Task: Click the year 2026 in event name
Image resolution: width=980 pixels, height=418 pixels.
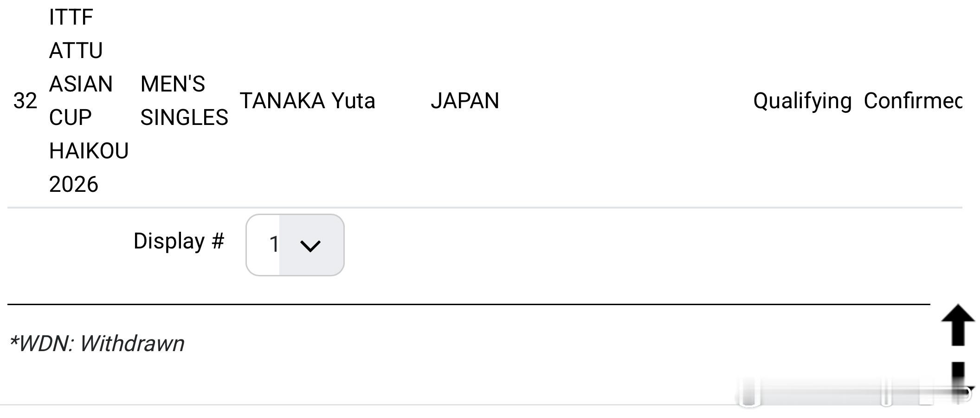Action: pos(73,184)
